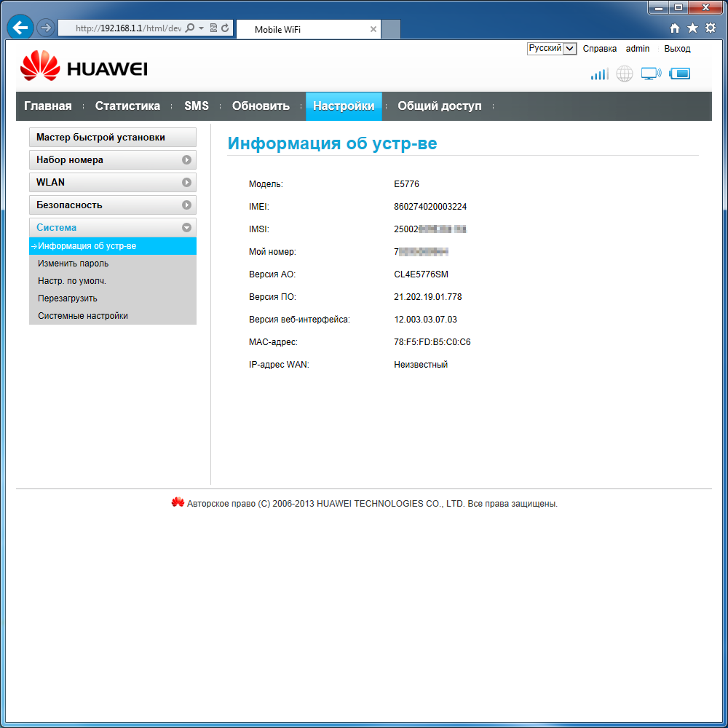The image size is (728, 728).
Task: Open the Русский language dropdown
Action: (x=552, y=48)
